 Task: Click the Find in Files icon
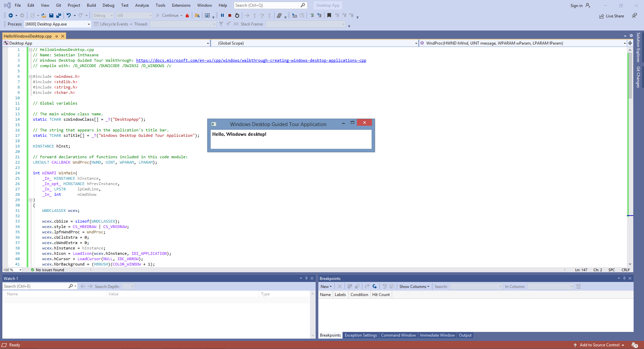pos(197,15)
